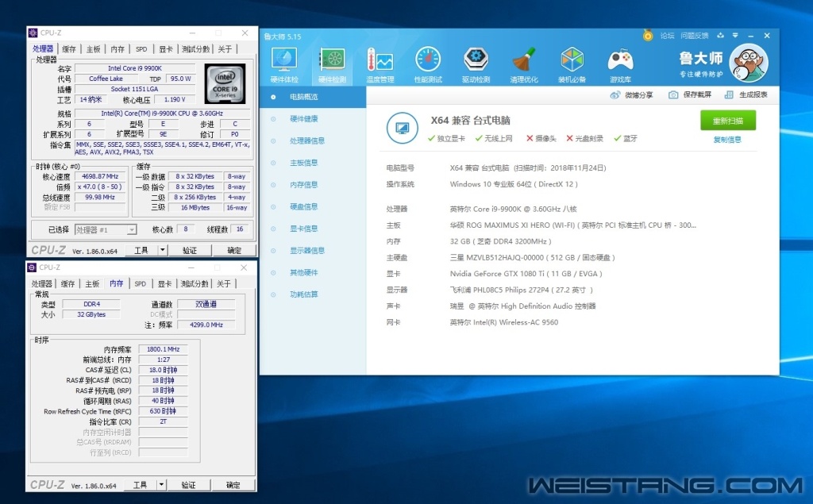The image size is (813, 504).
Task: Open 测试分数 tab in top CPU-Z window
Action: 196,49
